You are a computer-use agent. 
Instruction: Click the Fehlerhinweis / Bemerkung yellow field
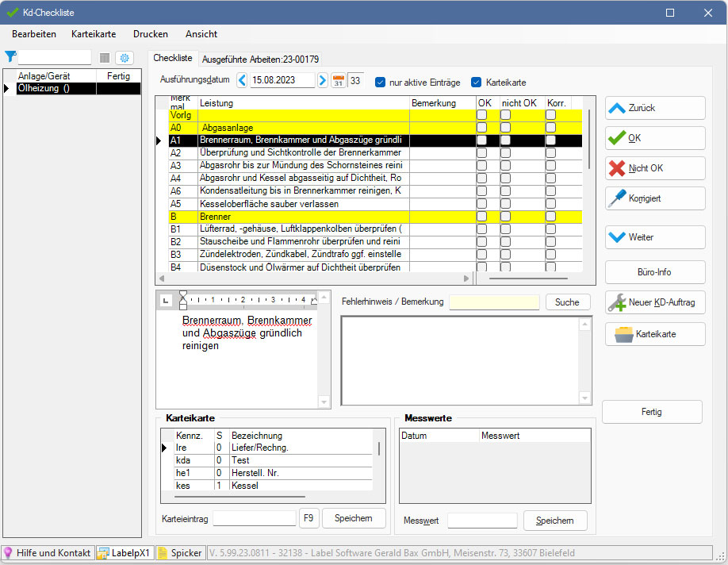coord(494,302)
